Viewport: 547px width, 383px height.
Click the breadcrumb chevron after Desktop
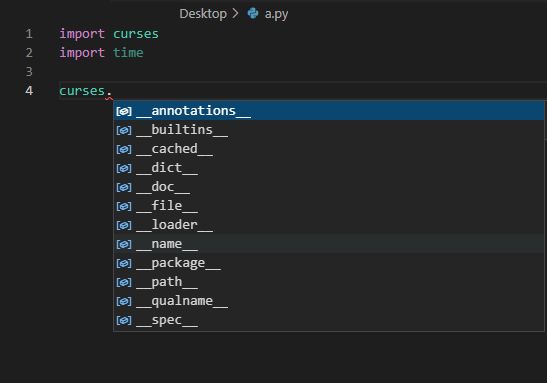(x=235, y=14)
